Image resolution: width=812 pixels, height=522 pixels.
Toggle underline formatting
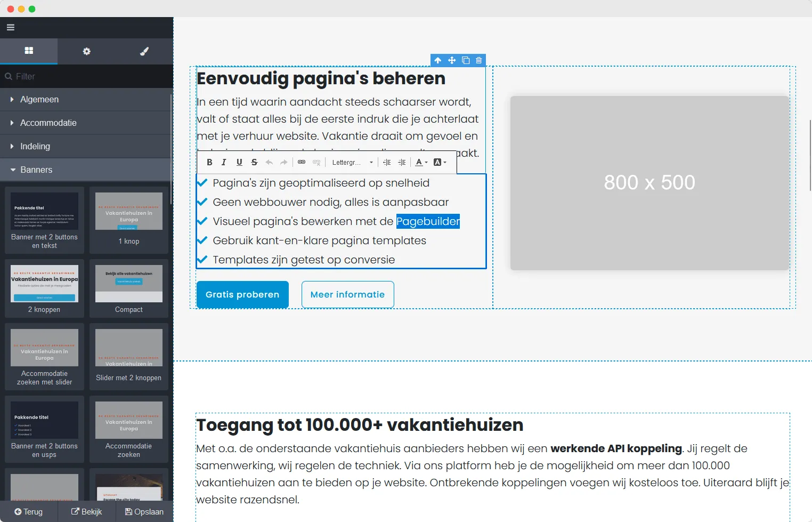tap(239, 162)
